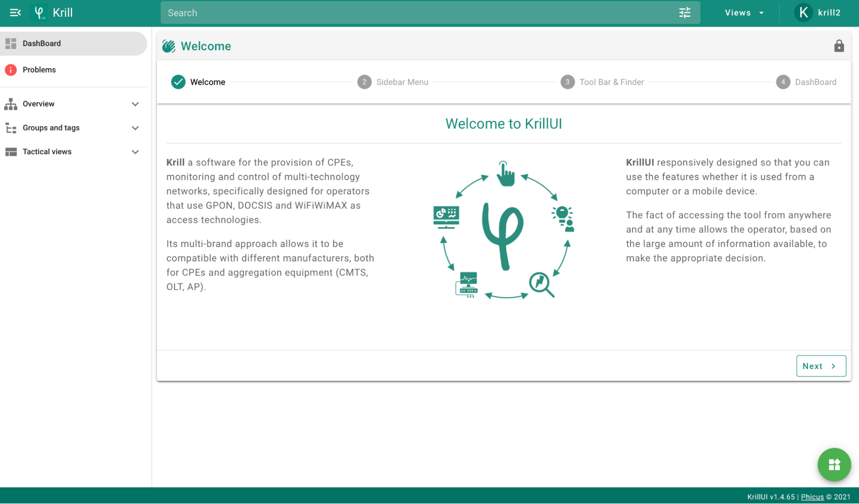Click the Overview hierarchy icon
This screenshot has height=504, width=859.
click(11, 104)
